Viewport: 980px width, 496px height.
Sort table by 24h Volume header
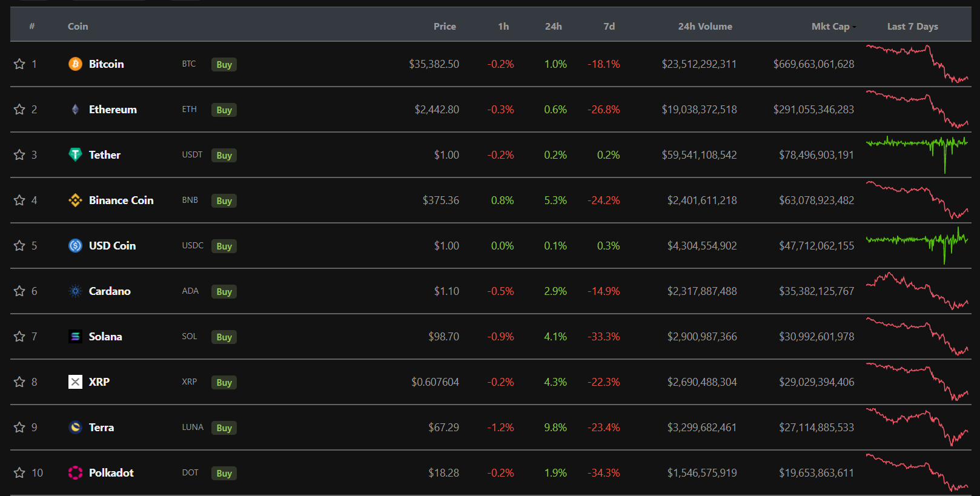click(x=704, y=27)
